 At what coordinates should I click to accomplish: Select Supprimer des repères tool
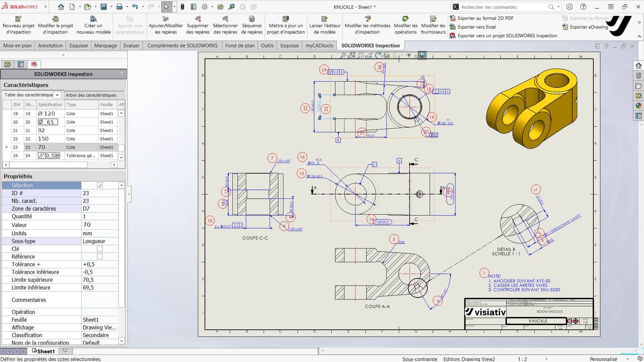coord(198,25)
